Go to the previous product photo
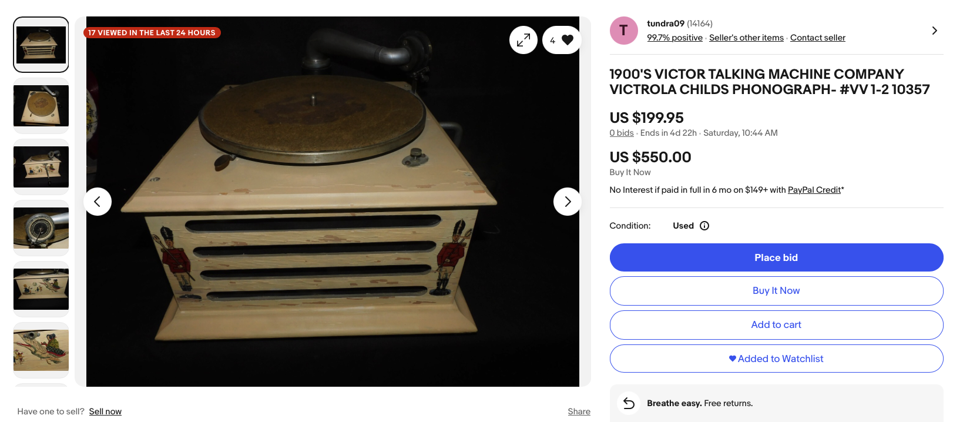980x422 pixels. [98, 202]
